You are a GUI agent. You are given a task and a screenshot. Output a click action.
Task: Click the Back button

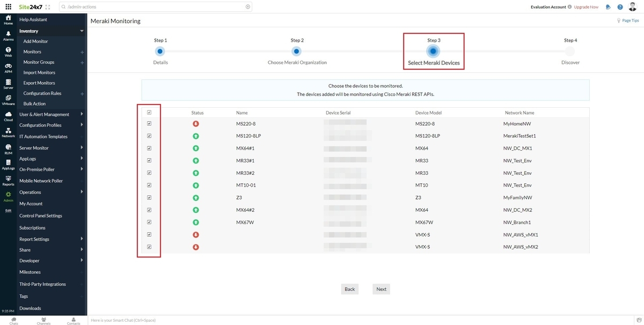pyautogui.click(x=350, y=289)
